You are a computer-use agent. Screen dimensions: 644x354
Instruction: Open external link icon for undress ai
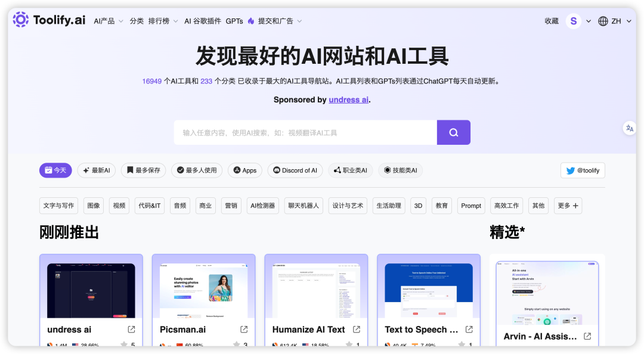coord(131,330)
